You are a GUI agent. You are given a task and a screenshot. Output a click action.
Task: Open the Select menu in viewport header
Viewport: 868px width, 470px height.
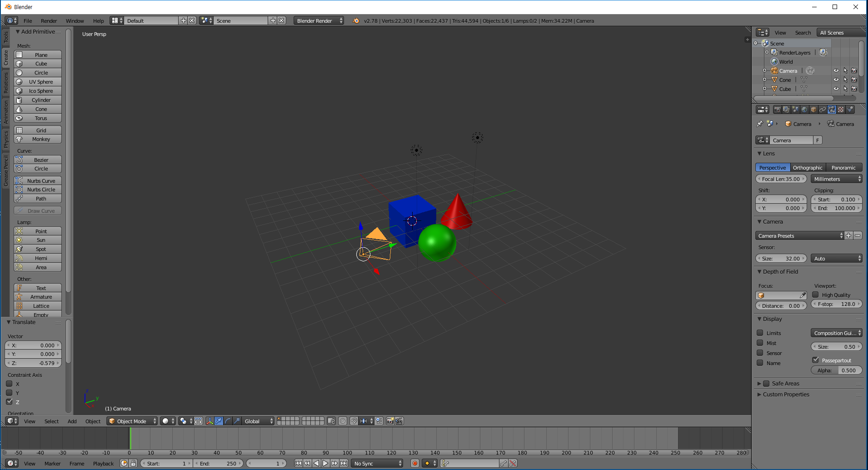point(51,421)
